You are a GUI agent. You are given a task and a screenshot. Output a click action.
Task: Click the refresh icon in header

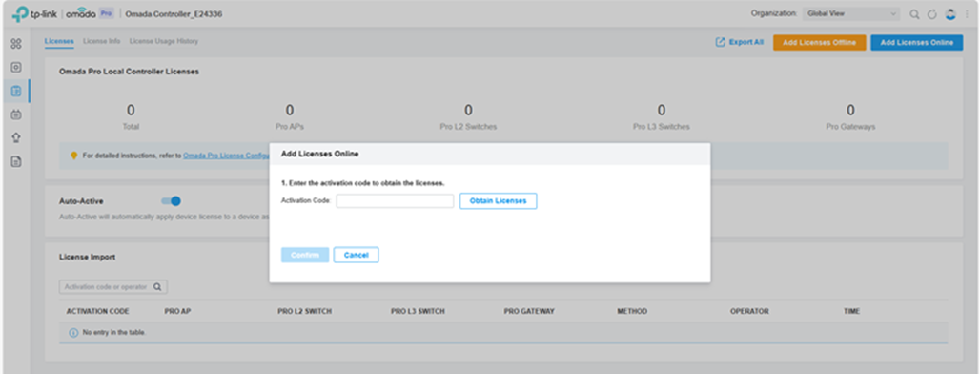tap(932, 14)
